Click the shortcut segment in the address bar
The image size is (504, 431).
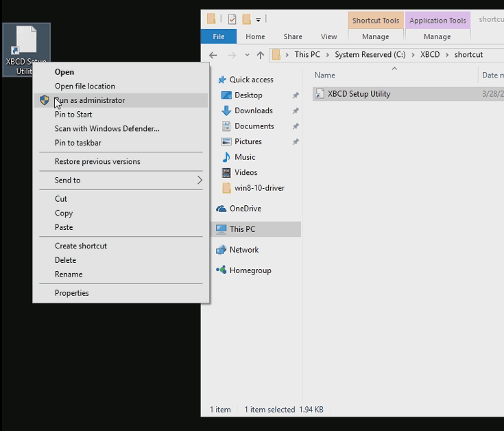[x=468, y=55]
